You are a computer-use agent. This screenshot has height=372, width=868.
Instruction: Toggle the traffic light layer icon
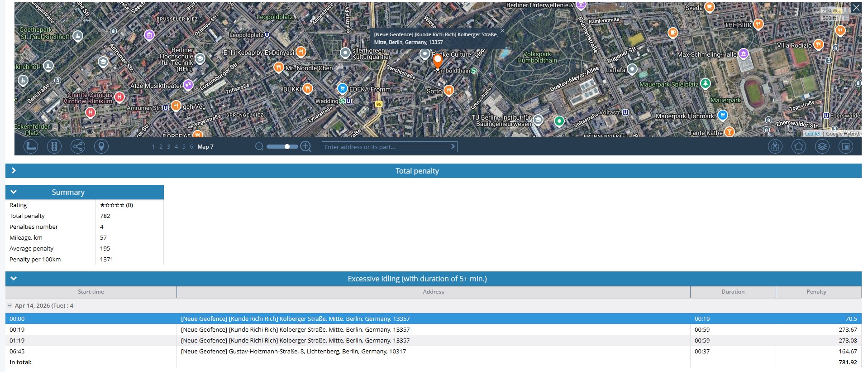coord(54,146)
